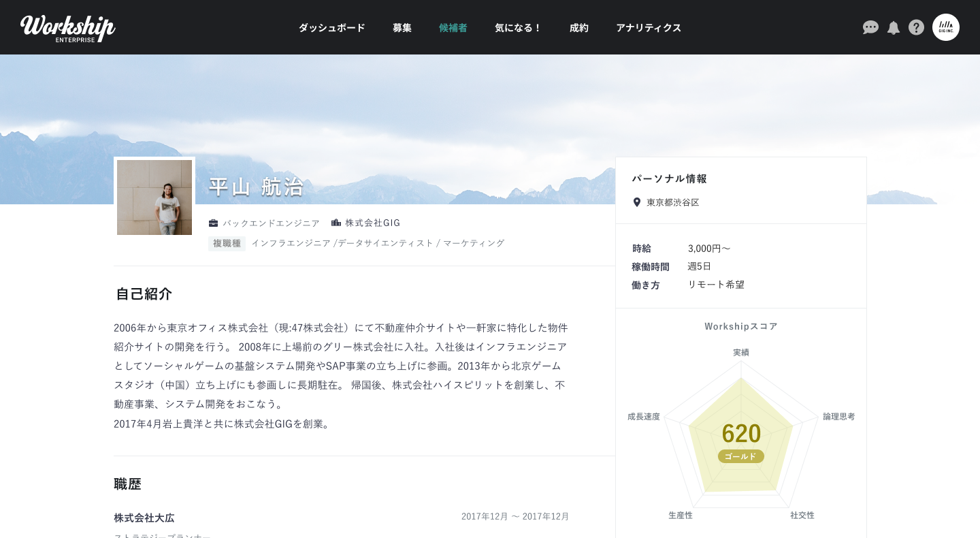Open the アナリティクス menu
Screen dimensions: 980x538
(649, 28)
